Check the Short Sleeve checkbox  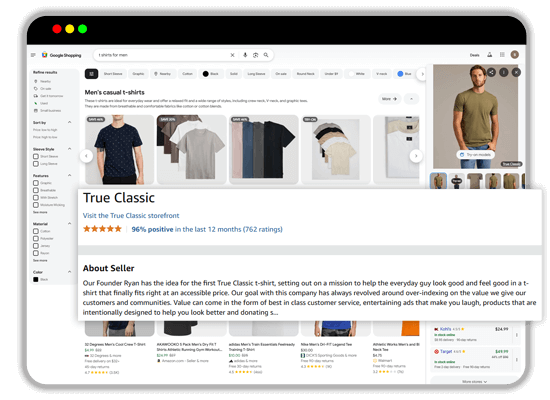(x=36, y=156)
